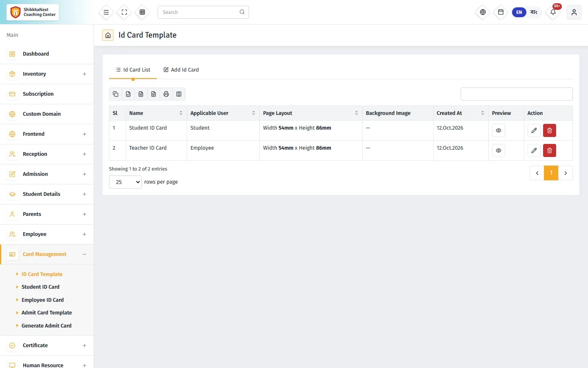The height and width of the screenshot is (368, 588).
Task: Go to Generate Admit Card
Action: click(47, 326)
